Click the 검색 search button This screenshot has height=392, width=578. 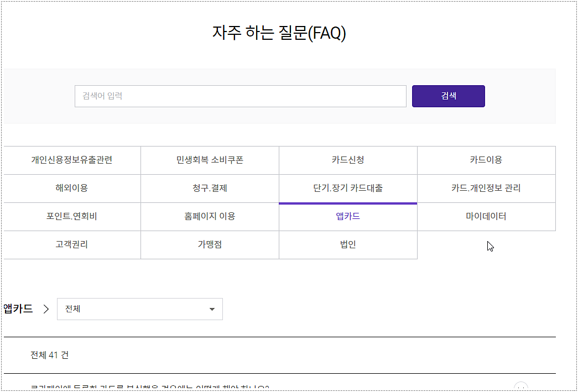tap(448, 96)
